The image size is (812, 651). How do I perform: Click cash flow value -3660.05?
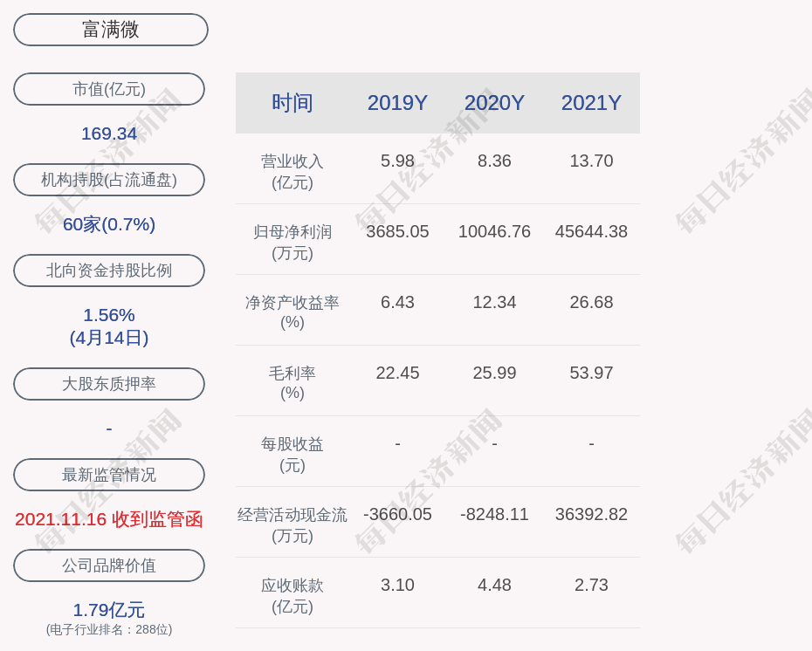point(398,514)
